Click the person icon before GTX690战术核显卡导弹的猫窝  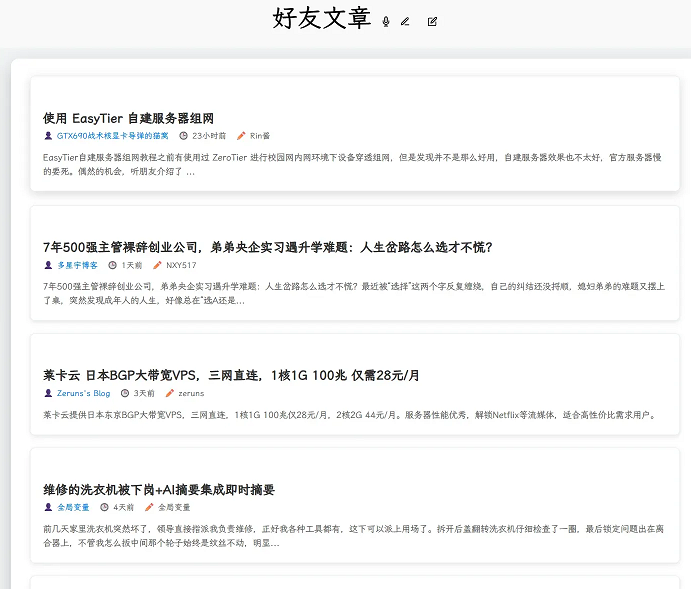coord(48,136)
